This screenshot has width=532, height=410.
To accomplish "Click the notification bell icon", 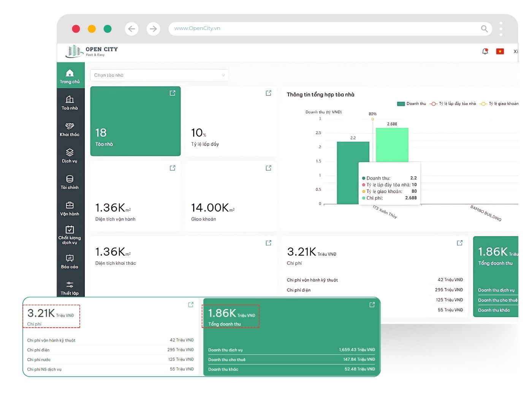I will [x=485, y=51].
